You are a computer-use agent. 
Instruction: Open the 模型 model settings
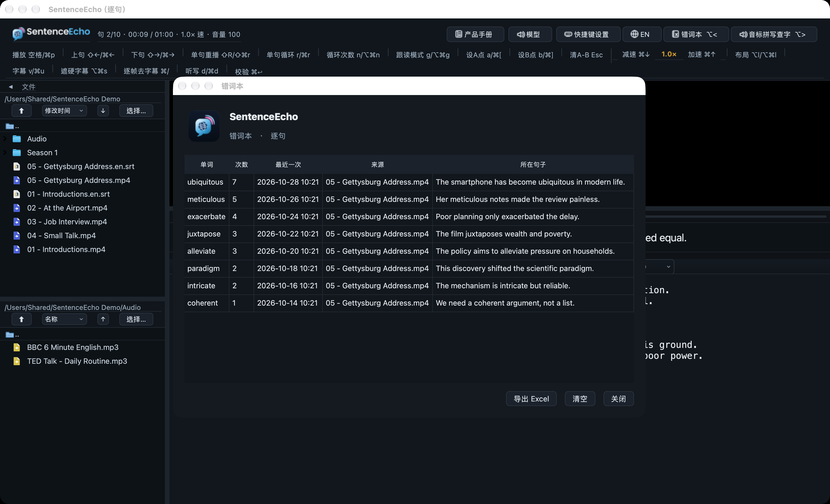pos(529,34)
